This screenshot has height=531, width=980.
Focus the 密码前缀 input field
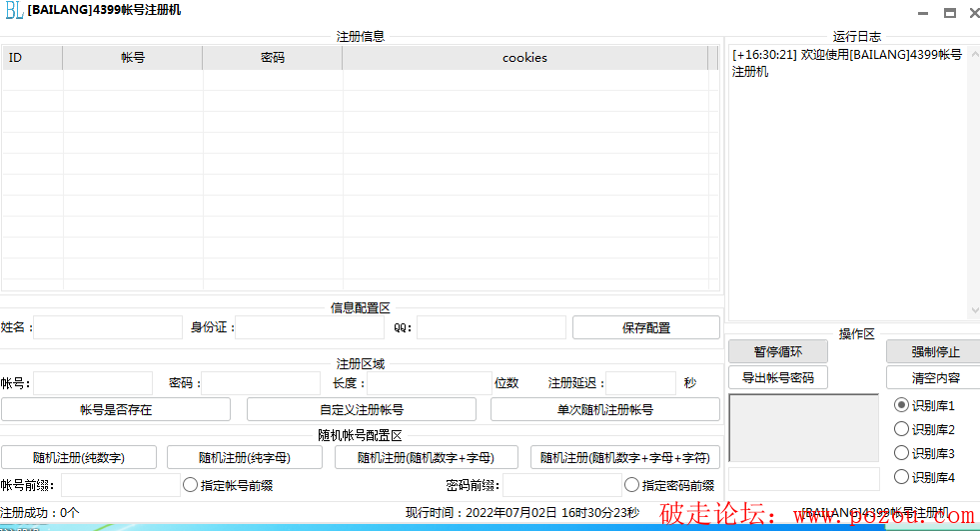click(562, 485)
